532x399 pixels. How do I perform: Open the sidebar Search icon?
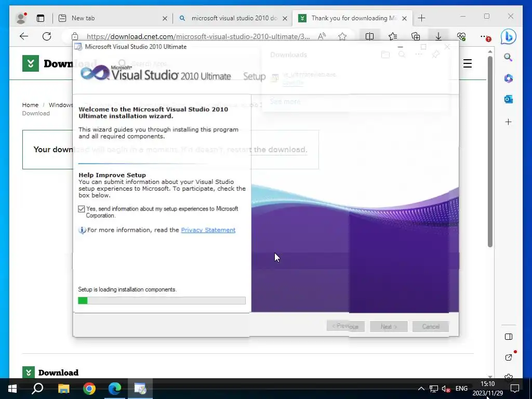click(508, 57)
